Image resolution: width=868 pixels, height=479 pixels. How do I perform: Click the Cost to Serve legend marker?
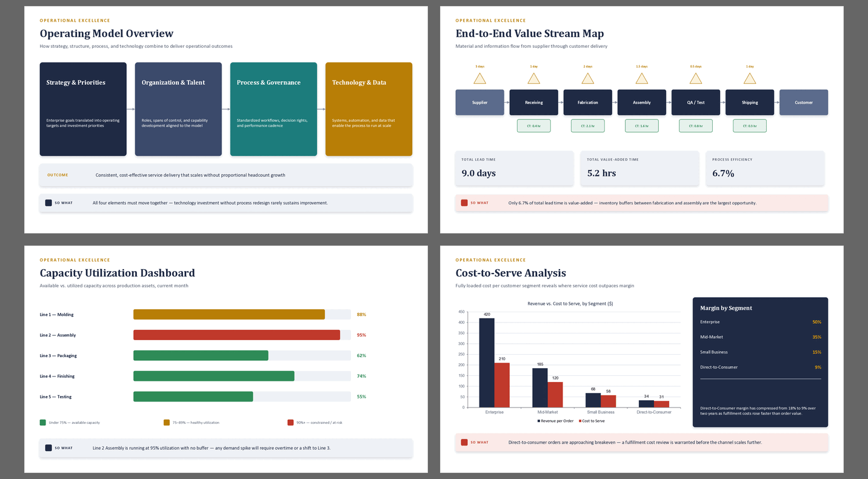pyautogui.click(x=580, y=421)
